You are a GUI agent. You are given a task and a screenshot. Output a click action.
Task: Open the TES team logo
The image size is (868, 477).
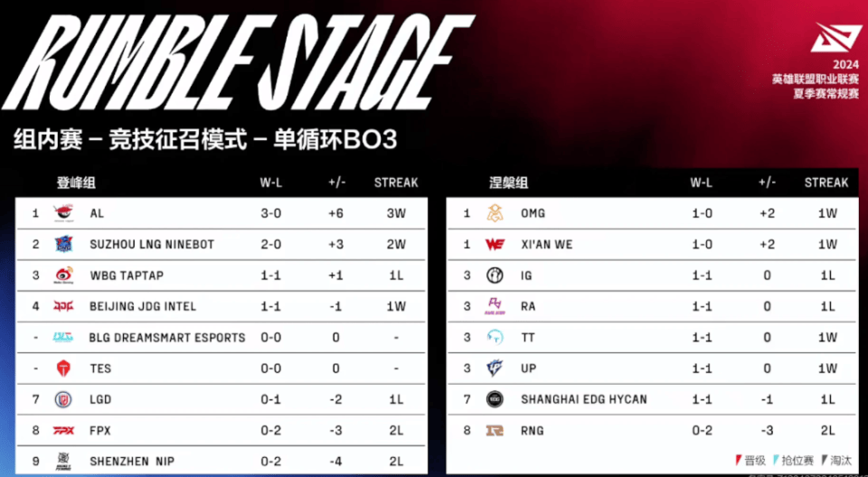tap(63, 368)
